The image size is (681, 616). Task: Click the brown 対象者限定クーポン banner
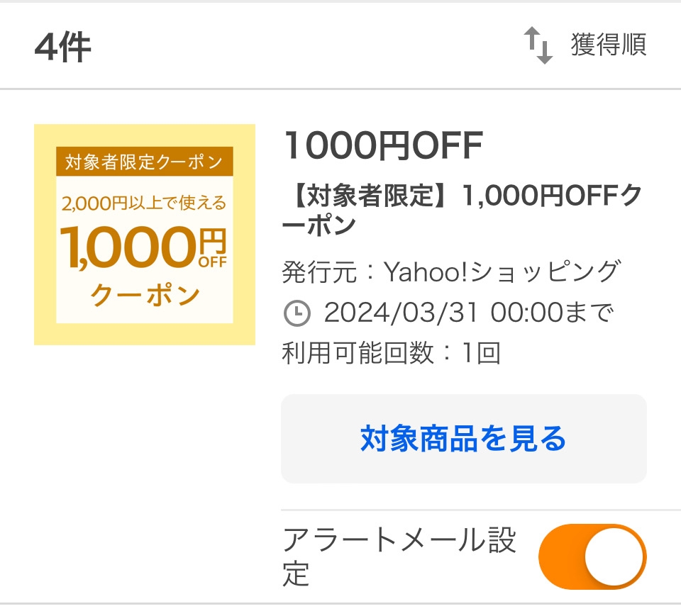pyautogui.click(x=145, y=162)
